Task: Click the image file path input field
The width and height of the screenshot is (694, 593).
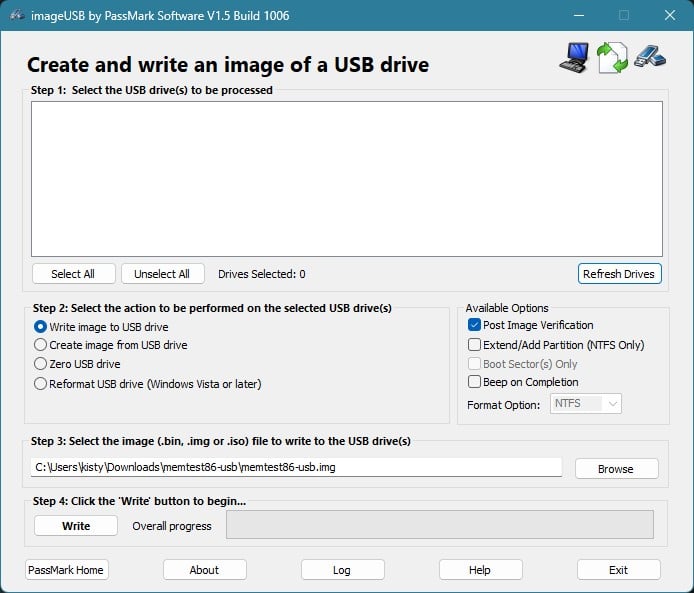Action: click(x=296, y=467)
